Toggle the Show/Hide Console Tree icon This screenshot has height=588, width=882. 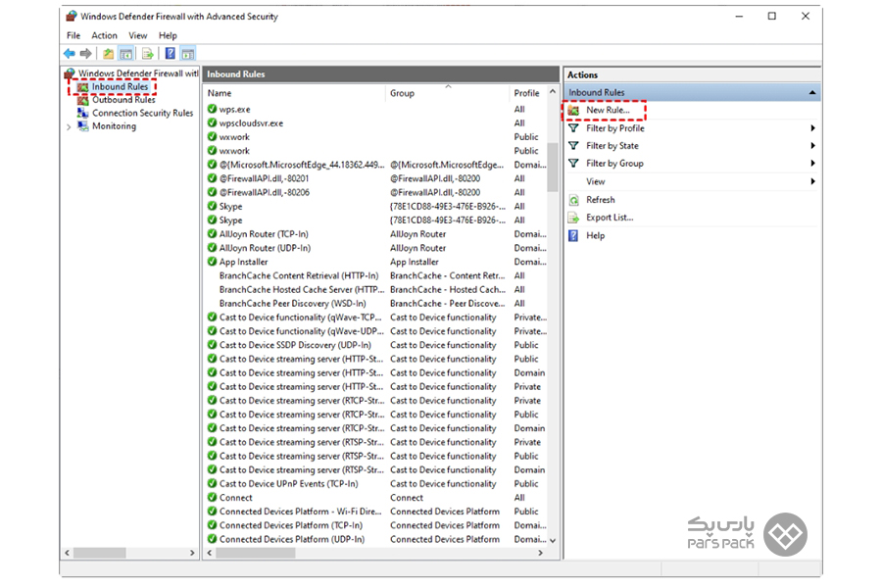tap(126, 54)
